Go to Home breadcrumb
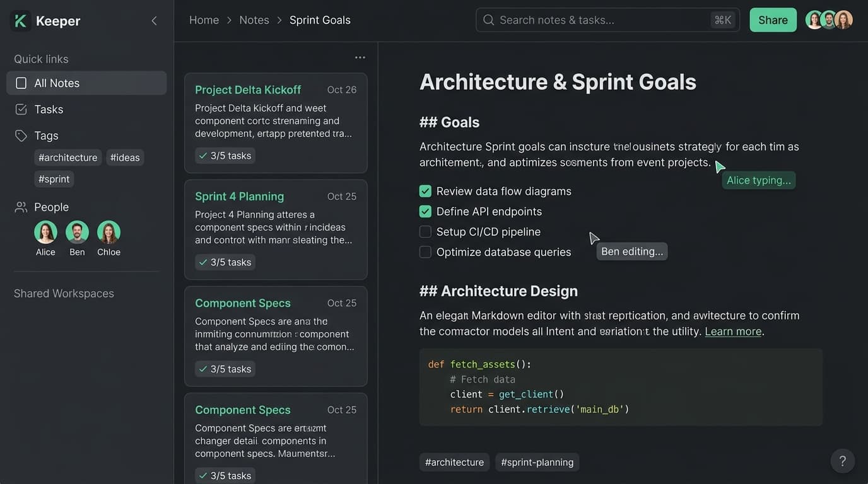The height and width of the screenshot is (484, 868). [204, 20]
